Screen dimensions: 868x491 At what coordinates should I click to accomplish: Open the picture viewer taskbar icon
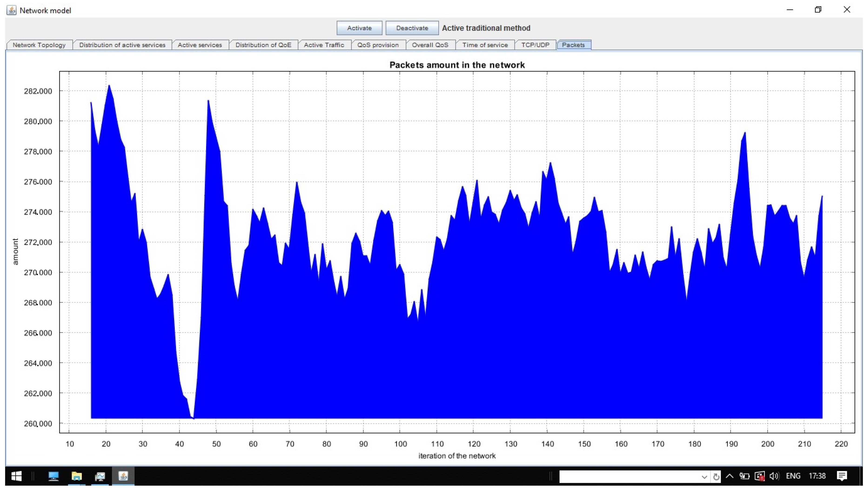click(100, 476)
